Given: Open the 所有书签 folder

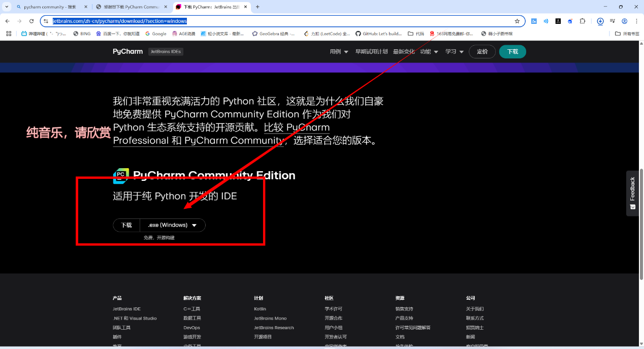Looking at the screenshot, I should pos(627,34).
